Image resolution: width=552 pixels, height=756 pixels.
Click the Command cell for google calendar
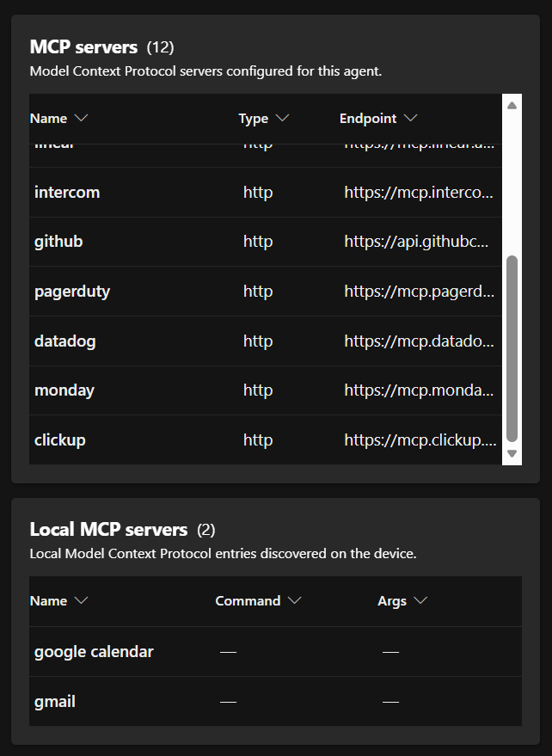pyautogui.click(x=228, y=652)
